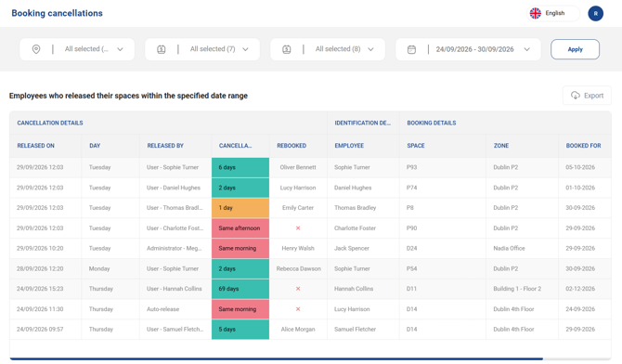
Task: Click the Apply button
Action: click(x=575, y=49)
